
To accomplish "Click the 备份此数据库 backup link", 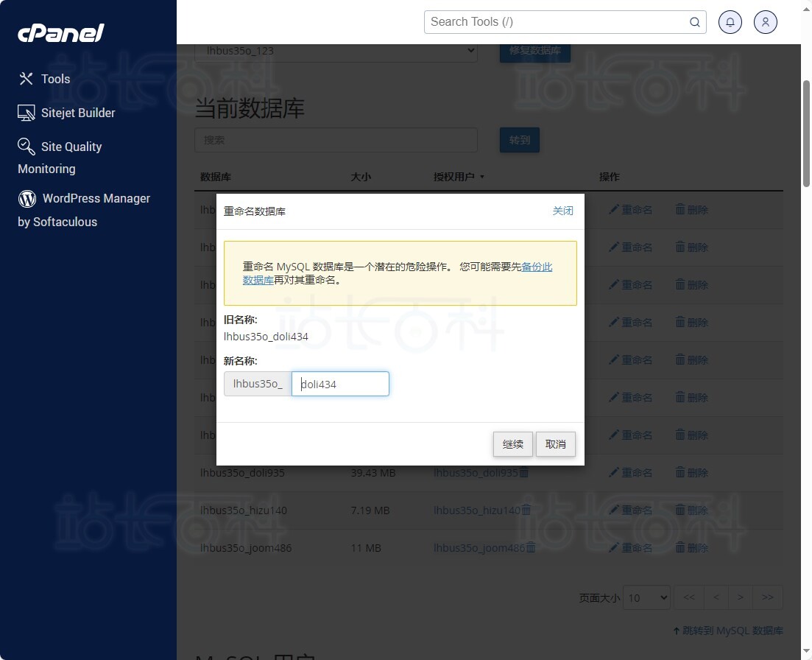I will click(537, 267).
